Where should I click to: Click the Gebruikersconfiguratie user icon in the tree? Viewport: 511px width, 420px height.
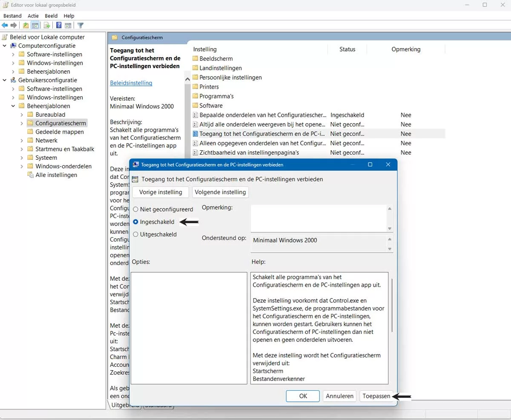coord(13,80)
